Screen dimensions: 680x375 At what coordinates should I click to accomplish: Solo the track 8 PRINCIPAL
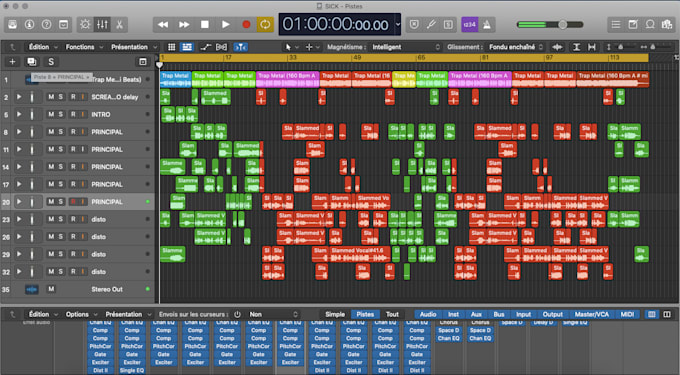61,132
